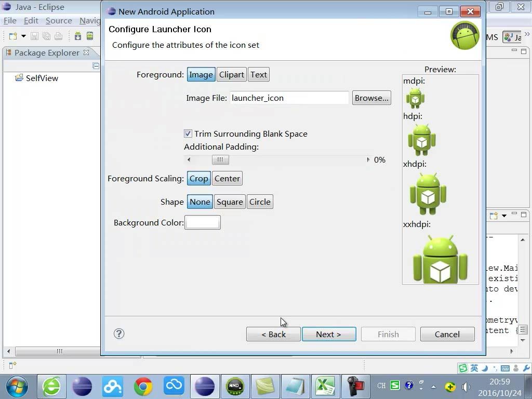The image size is (532, 399).
Task: Proceed with the Next > button
Action: click(329, 334)
